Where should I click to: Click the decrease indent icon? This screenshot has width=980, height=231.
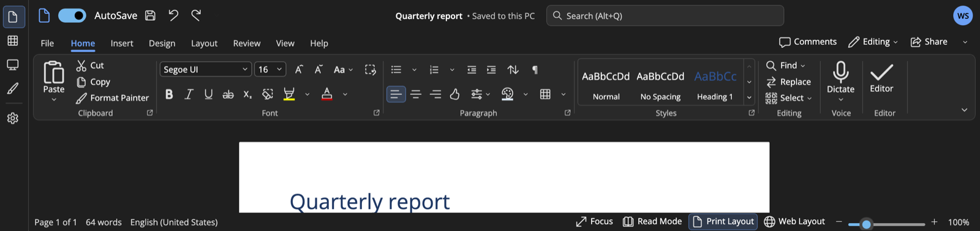point(472,69)
